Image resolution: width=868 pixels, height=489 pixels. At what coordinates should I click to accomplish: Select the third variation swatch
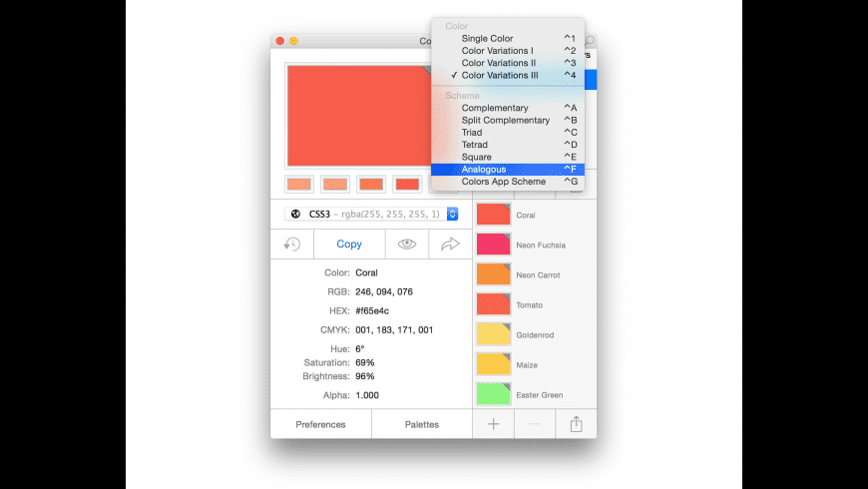tap(371, 184)
